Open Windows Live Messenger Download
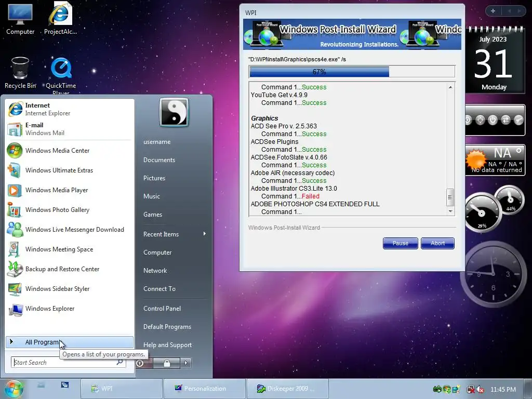532x399 pixels. [70, 229]
